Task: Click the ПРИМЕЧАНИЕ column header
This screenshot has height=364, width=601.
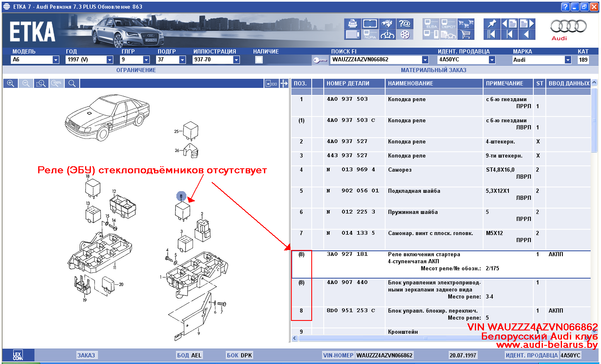Action: (508, 83)
